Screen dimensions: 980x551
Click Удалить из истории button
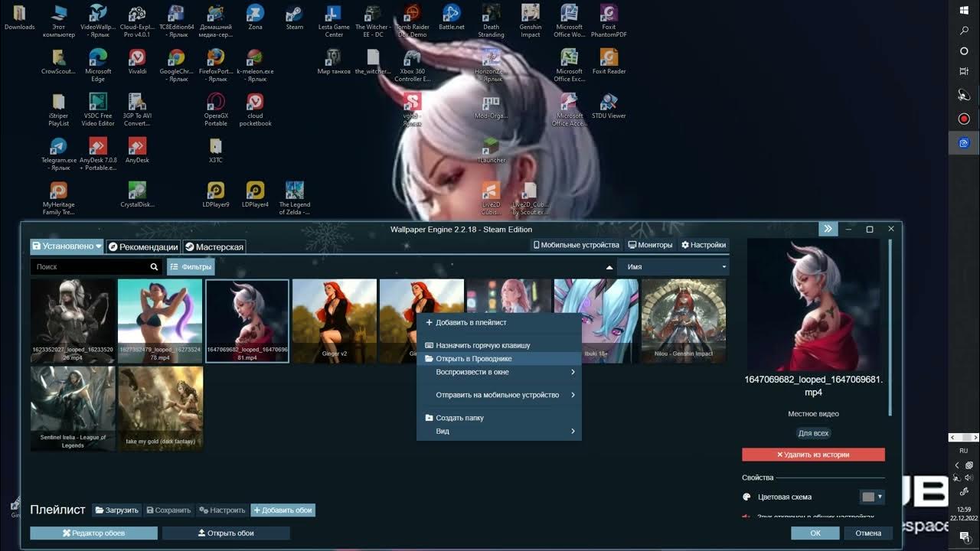pyautogui.click(x=813, y=455)
